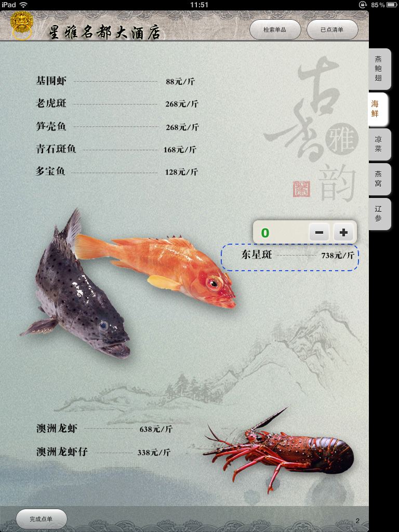Select the 澳洲龙虾仔 dish
The width and height of the screenshot is (399, 532).
103,453
